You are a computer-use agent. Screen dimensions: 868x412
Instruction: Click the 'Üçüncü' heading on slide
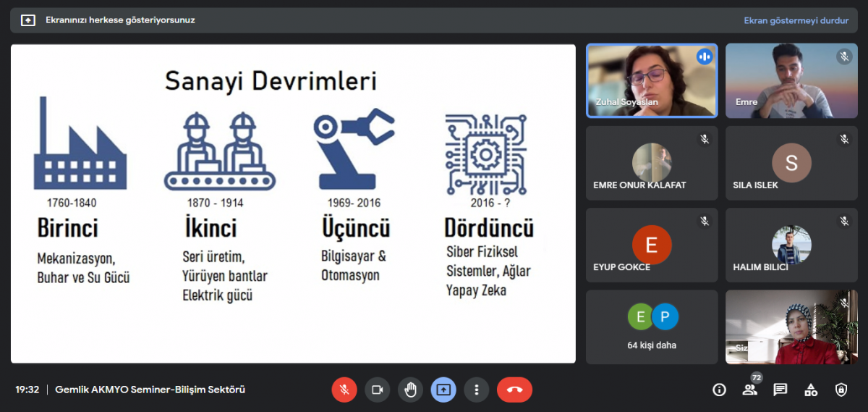[356, 227]
